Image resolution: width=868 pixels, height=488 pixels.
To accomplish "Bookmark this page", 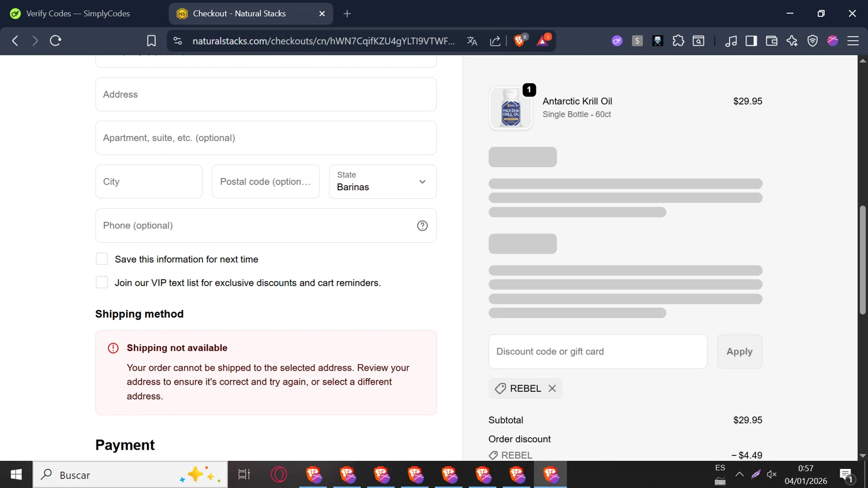I will (151, 40).
